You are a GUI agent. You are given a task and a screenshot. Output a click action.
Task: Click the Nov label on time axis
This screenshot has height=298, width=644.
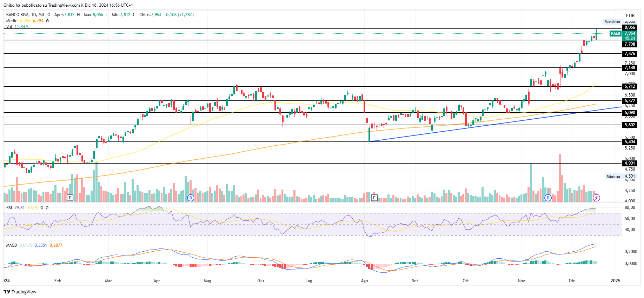click(522, 281)
